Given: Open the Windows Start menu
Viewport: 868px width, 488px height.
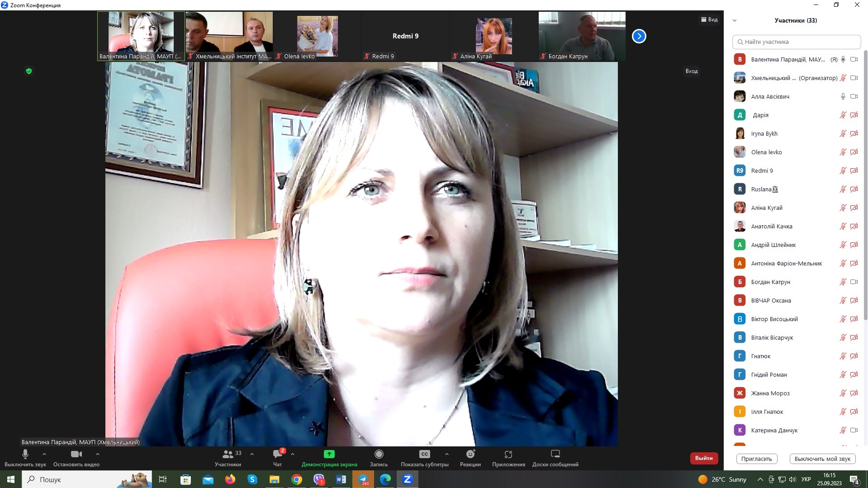Looking at the screenshot, I should 11,479.
